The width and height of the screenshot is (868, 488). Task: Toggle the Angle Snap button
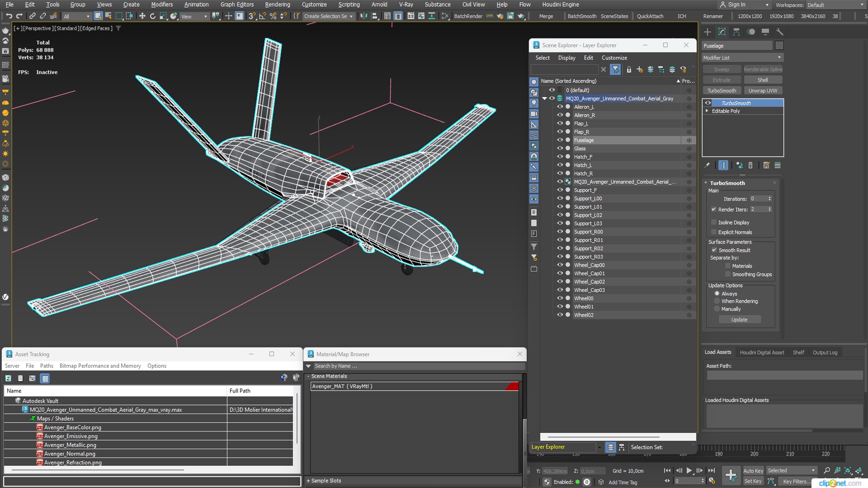(x=263, y=16)
